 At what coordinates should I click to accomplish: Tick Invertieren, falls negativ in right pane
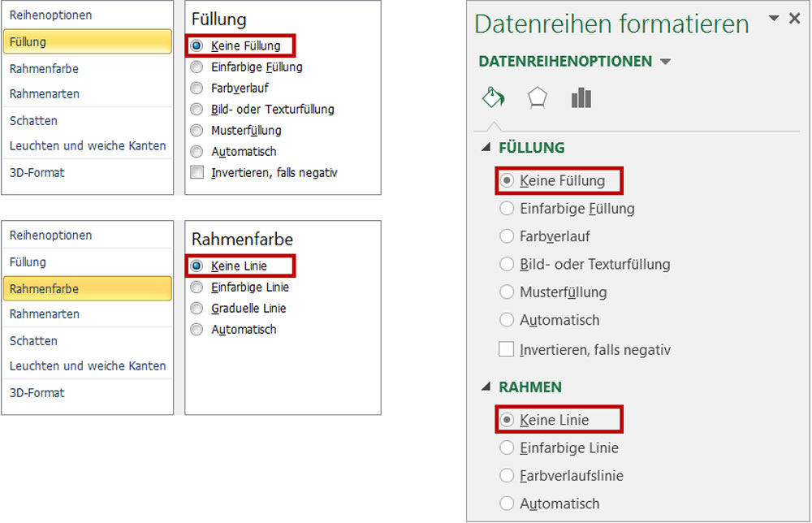(x=507, y=350)
